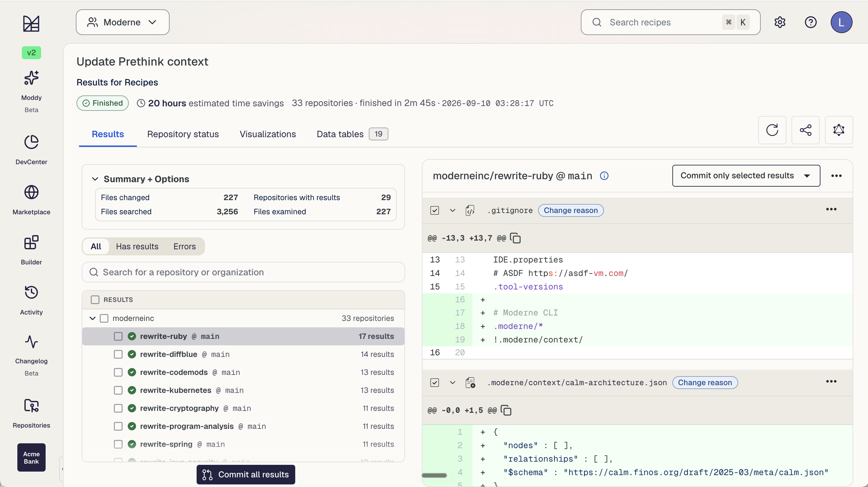Click the .gitignore file type icon
The height and width of the screenshot is (487, 868).
tap(470, 211)
